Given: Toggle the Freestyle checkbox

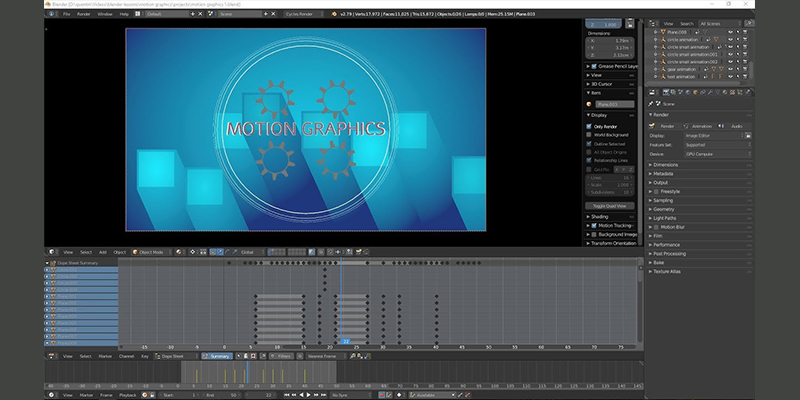Looking at the screenshot, I should tap(656, 192).
